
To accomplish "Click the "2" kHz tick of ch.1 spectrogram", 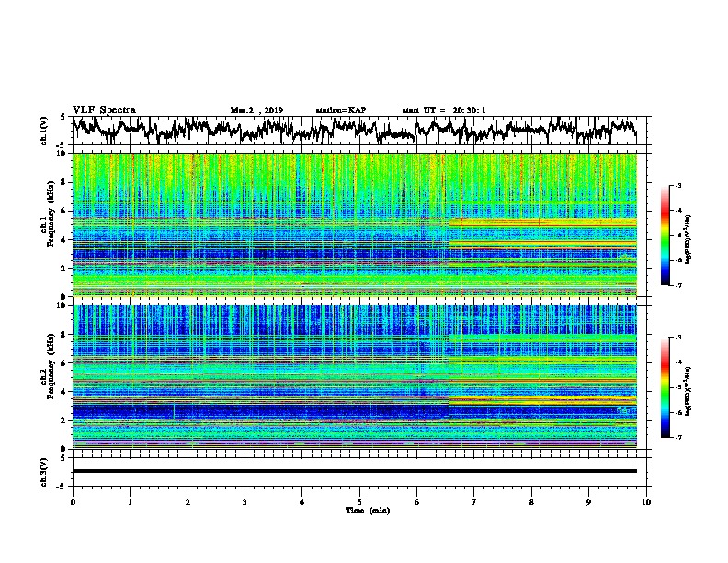I will tap(63, 268).
